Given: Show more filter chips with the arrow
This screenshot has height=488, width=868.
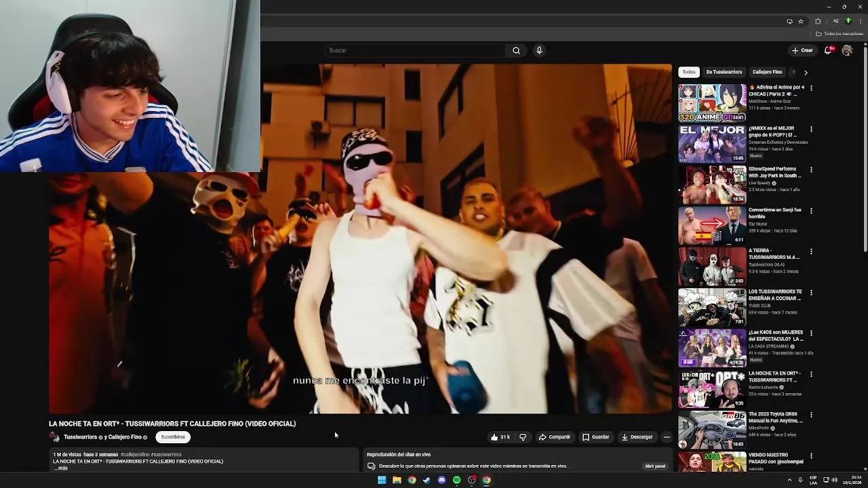Looking at the screenshot, I should point(806,72).
